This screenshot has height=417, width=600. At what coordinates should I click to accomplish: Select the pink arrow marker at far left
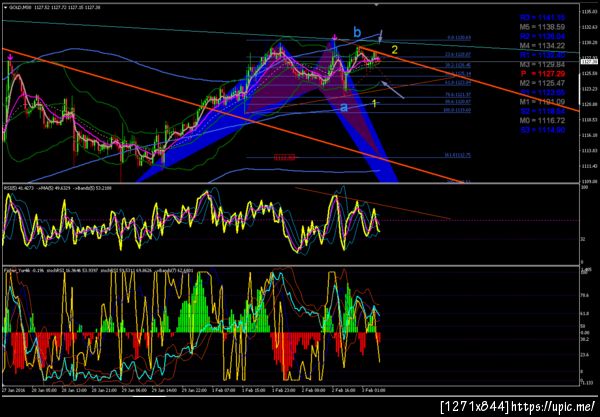10,57
